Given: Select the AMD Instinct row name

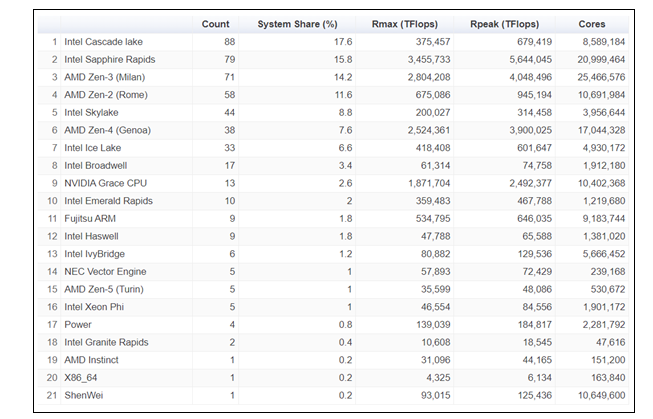Looking at the screenshot, I should coord(91,360).
